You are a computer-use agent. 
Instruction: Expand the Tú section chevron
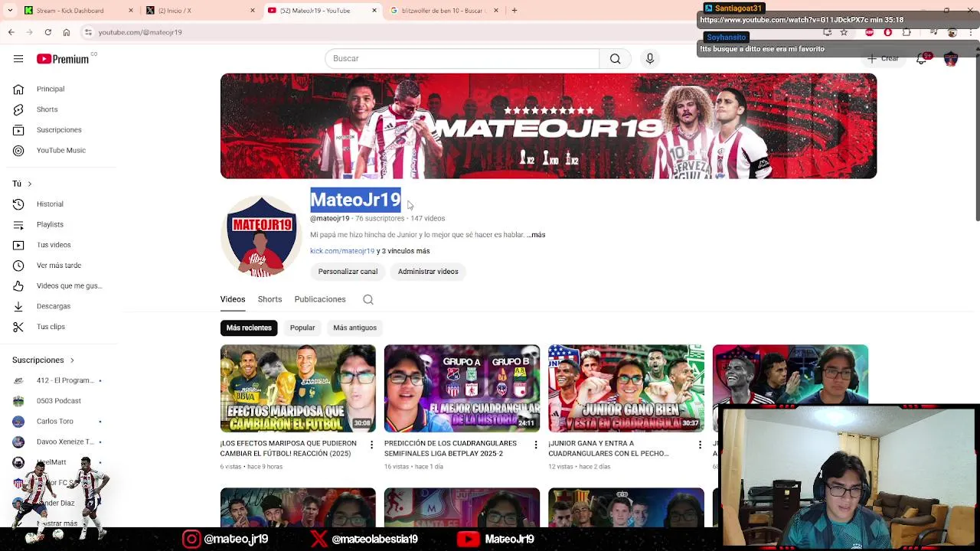coord(29,184)
